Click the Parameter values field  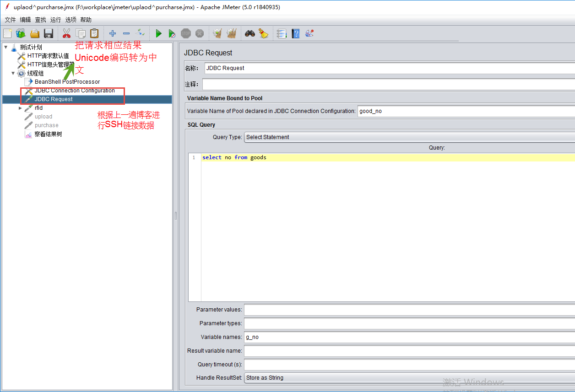point(409,310)
